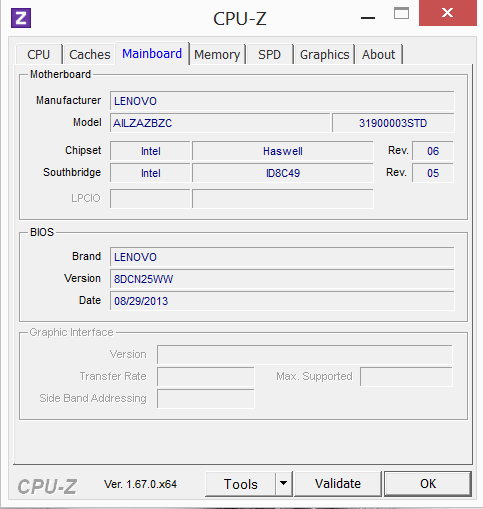
Task: Expand the Tools dropdown arrow
Action: point(284,484)
